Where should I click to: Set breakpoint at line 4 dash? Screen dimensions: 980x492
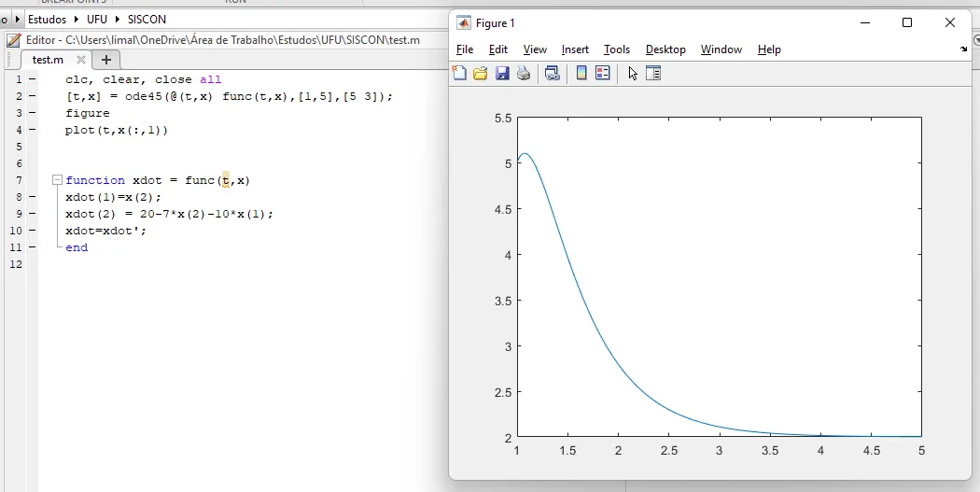tap(32, 130)
